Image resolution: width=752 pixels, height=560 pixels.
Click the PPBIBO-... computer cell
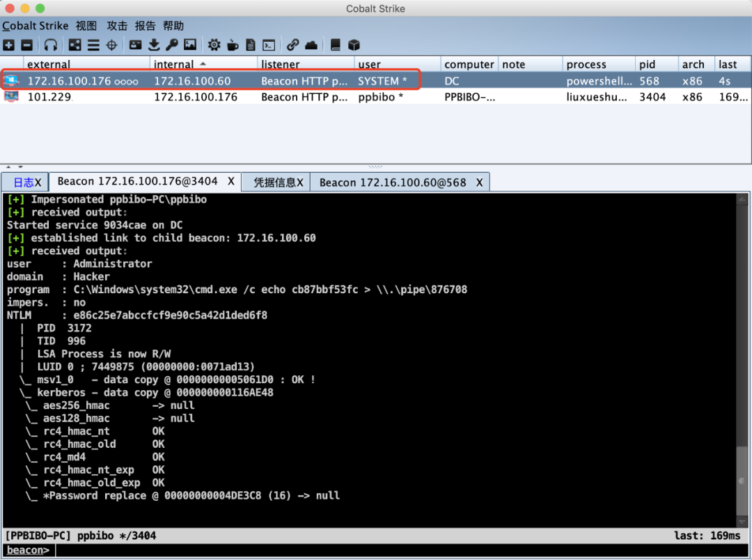(x=470, y=97)
